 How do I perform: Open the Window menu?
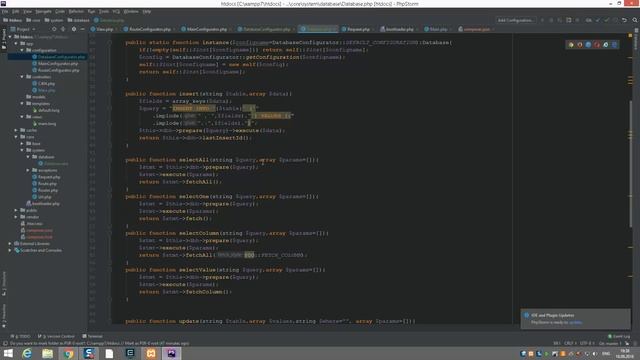(131, 11)
